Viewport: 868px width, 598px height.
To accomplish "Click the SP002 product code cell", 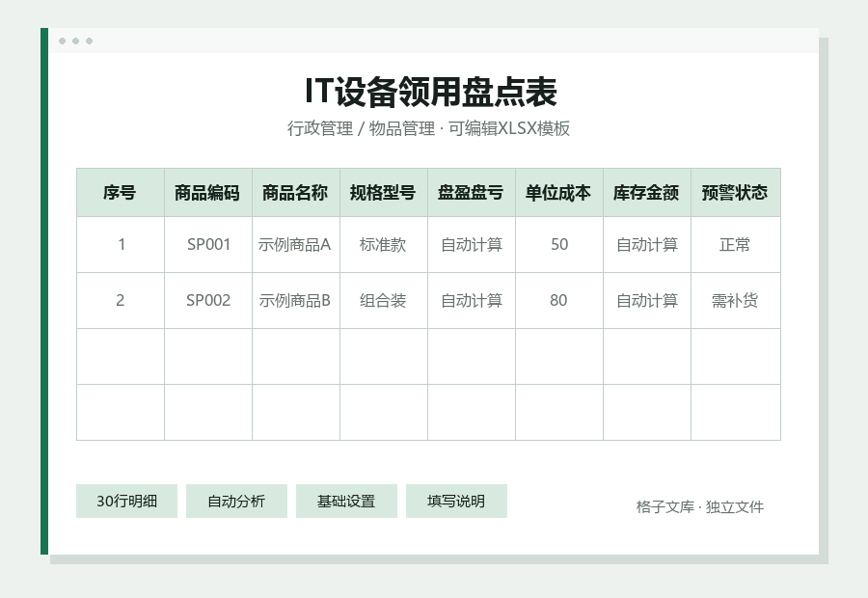I will tap(208, 300).
